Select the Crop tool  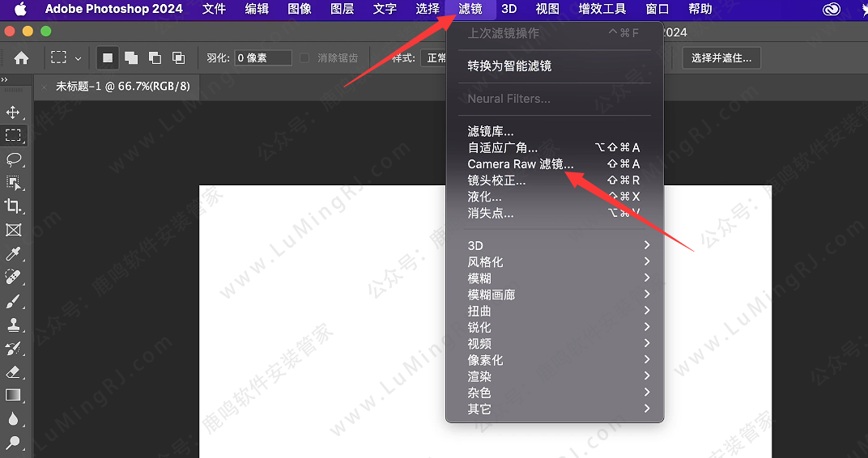pyautogui.click(x=13, y=206)
